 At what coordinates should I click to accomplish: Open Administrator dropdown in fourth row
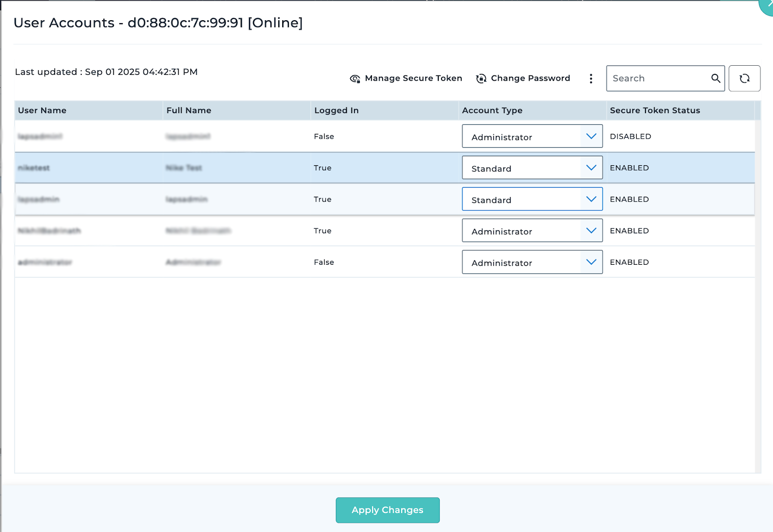tap(532, 230)
